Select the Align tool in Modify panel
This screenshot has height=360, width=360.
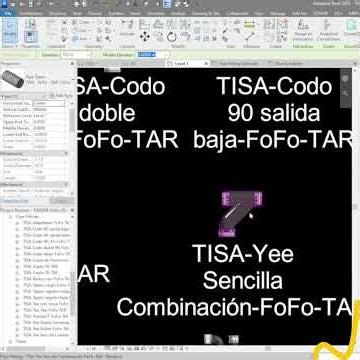point(145,24)
